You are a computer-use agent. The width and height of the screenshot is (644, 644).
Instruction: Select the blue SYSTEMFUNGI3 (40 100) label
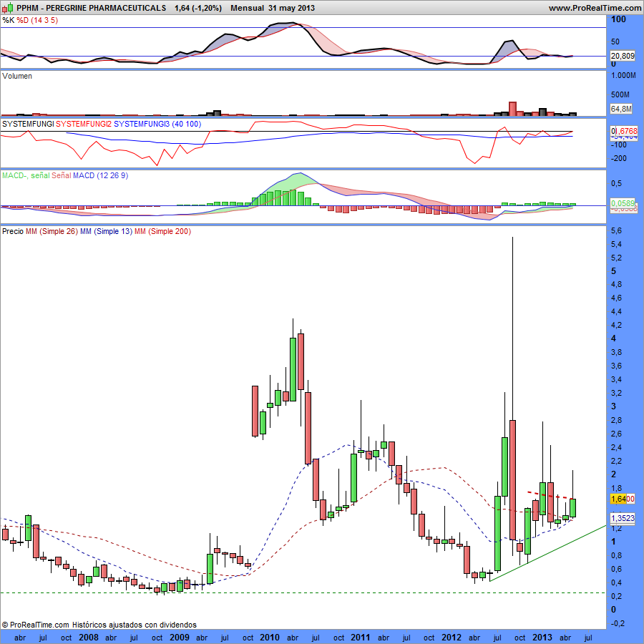tap(157, 124)
